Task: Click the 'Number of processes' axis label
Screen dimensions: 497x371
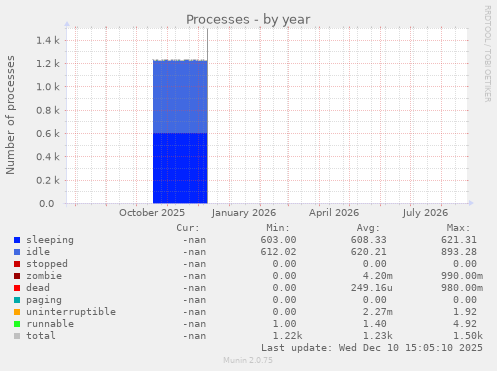Action: pyautogui.click(x=11, y=115)
